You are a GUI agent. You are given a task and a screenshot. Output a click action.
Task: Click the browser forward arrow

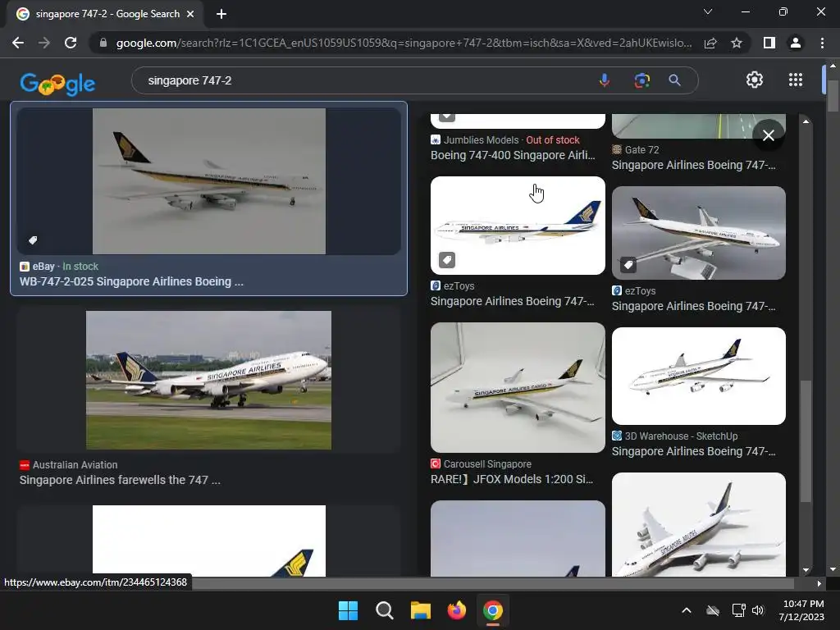pos(44,43)
